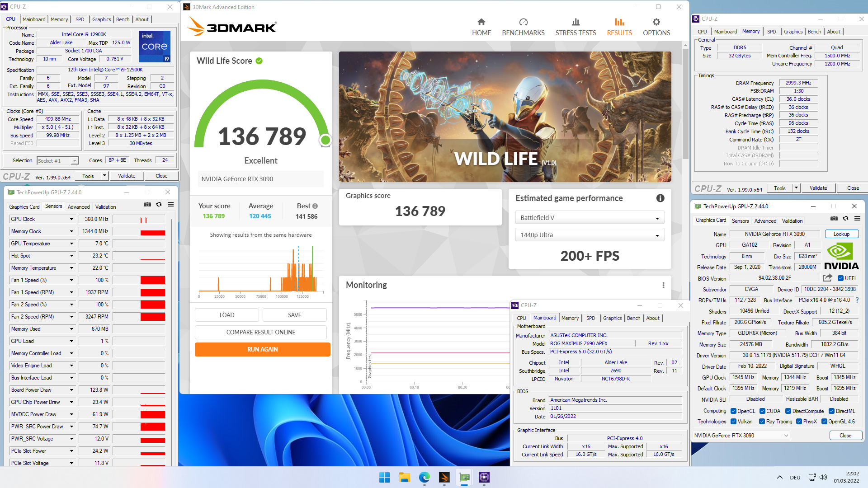Open 3DMark RESULTS section
Screen dimensions: 868x488
click(x=619, y=27)
